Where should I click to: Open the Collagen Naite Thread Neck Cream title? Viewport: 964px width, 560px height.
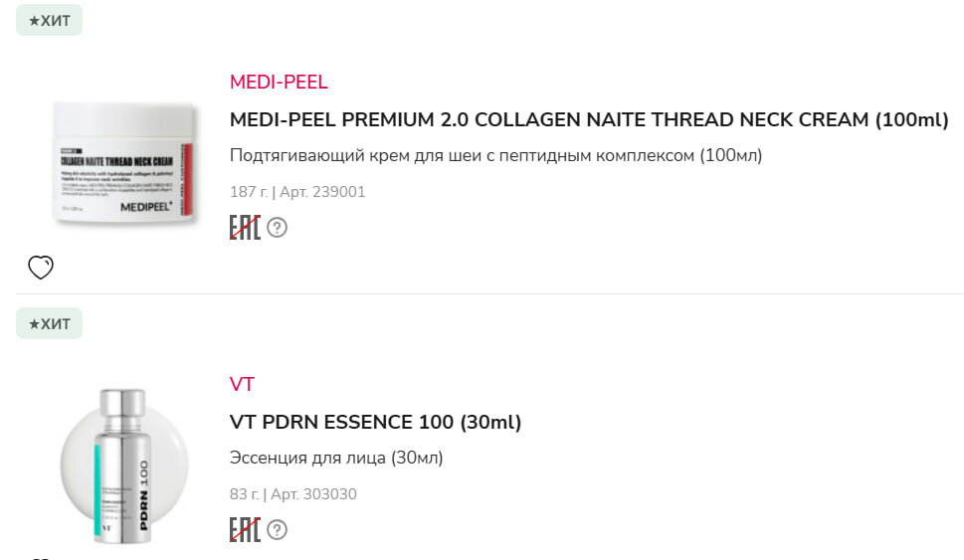(x=589, y=119)
